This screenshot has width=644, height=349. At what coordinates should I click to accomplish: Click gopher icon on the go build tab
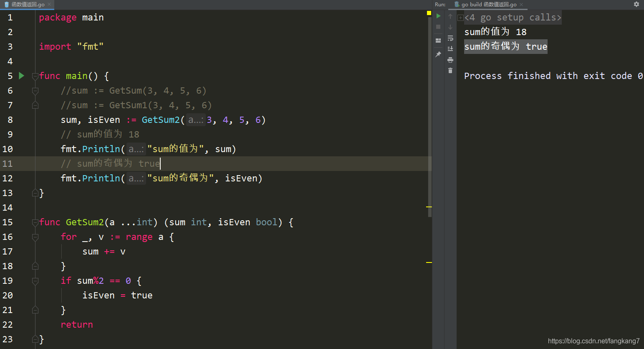[457, 5]
